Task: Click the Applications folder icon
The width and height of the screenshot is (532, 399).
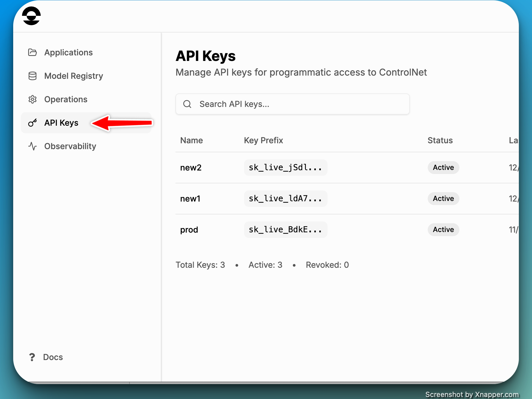Action: (x=33, y=52)
